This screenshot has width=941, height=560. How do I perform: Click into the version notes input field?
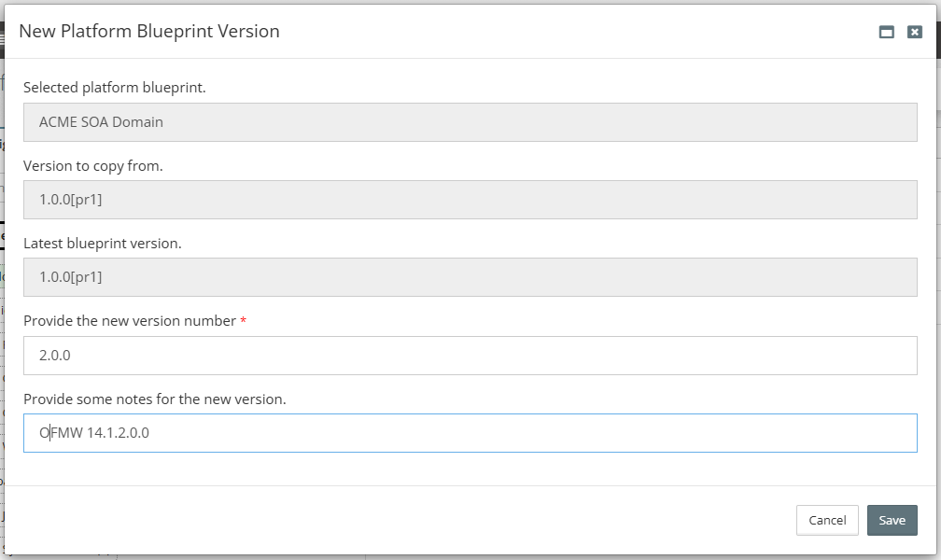(x=470, y=433)
